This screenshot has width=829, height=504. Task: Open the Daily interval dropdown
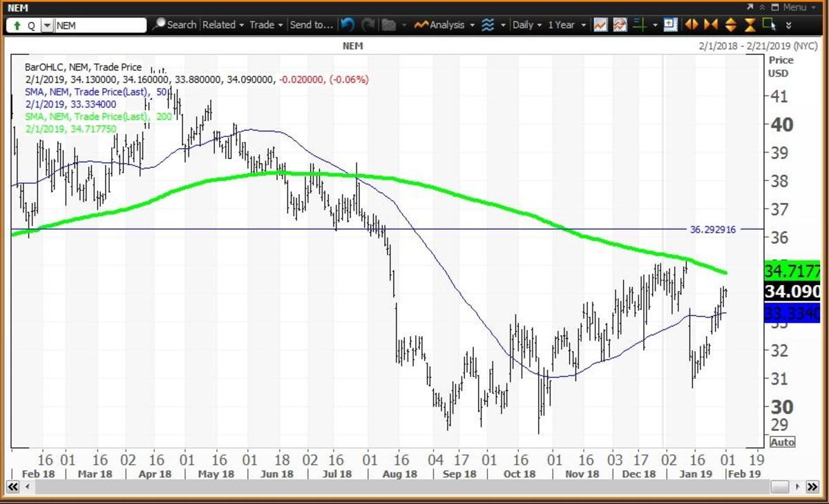click(526, 25)
